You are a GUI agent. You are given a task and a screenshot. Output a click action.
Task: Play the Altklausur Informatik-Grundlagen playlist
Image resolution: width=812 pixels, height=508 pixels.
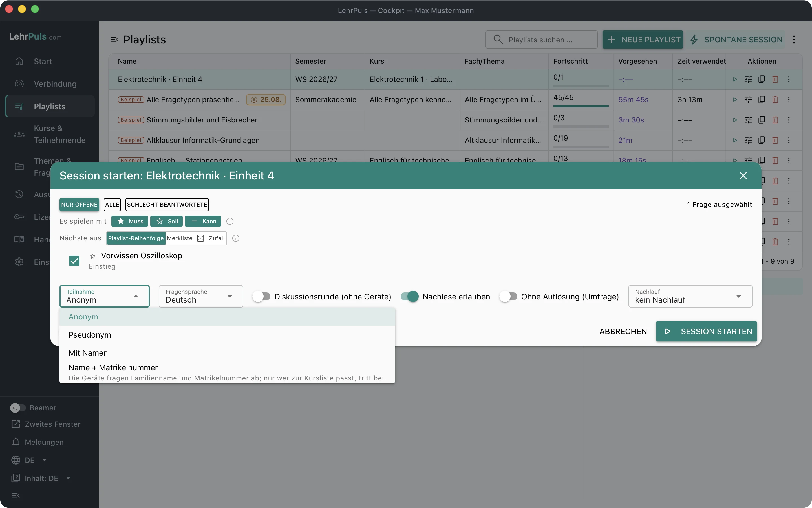click(x=735, y=140)
